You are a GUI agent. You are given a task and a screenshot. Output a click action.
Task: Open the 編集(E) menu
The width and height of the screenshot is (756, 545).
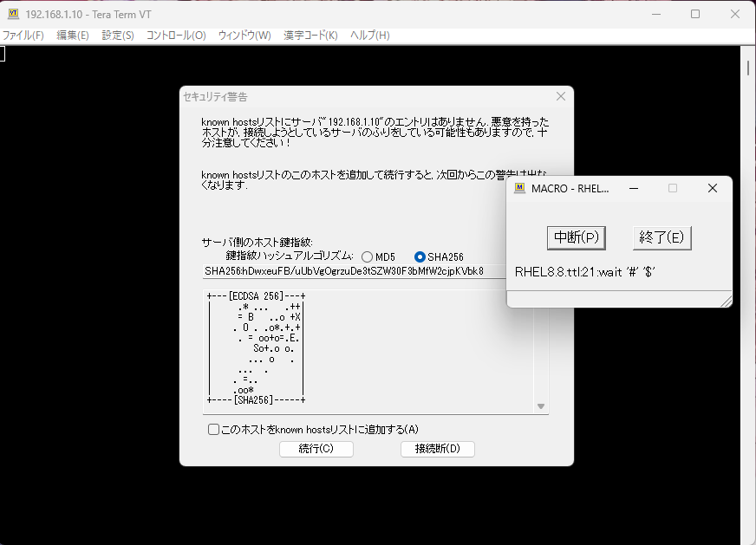(73, 36)
